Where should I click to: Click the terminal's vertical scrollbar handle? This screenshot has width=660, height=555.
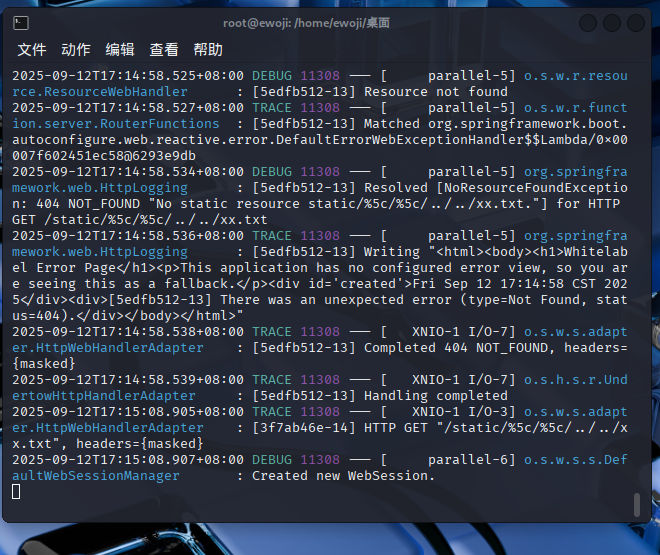click(637, 505)
